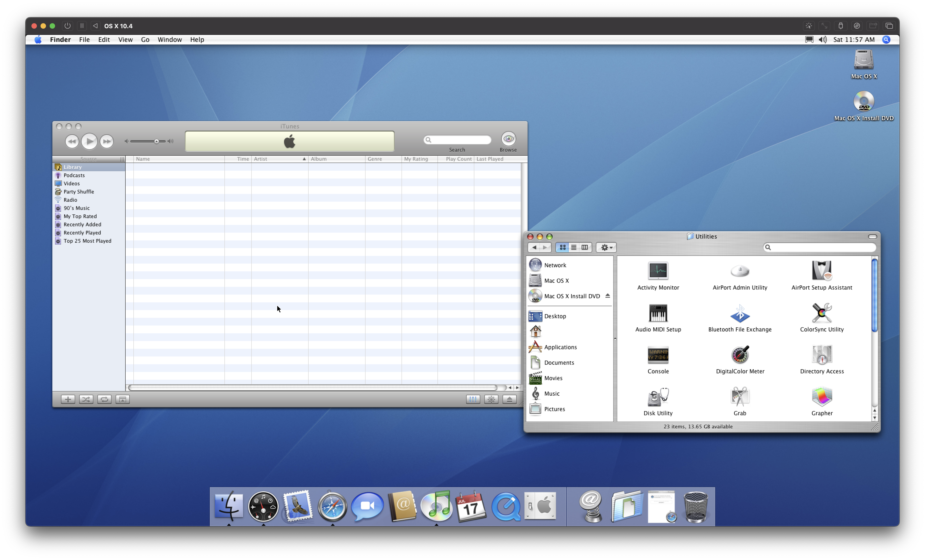Open the Window menu
The image size is (925, 560).
pos(170,39)
